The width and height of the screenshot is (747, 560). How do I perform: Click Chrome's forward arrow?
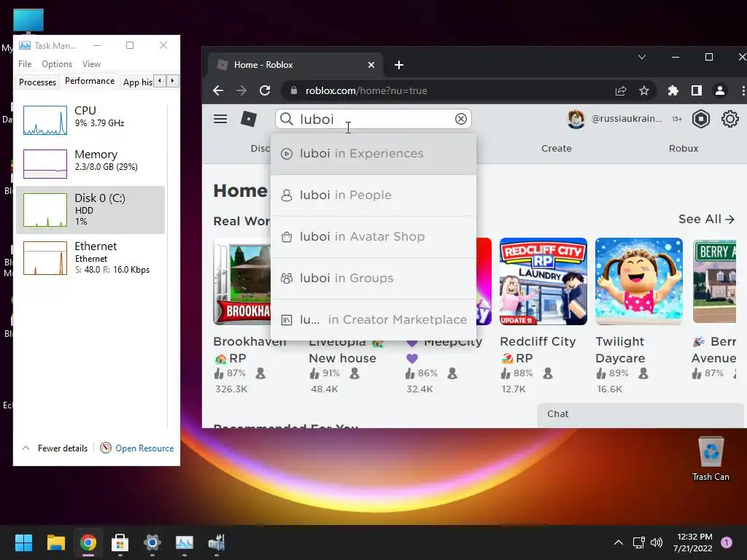click(241, 90)
